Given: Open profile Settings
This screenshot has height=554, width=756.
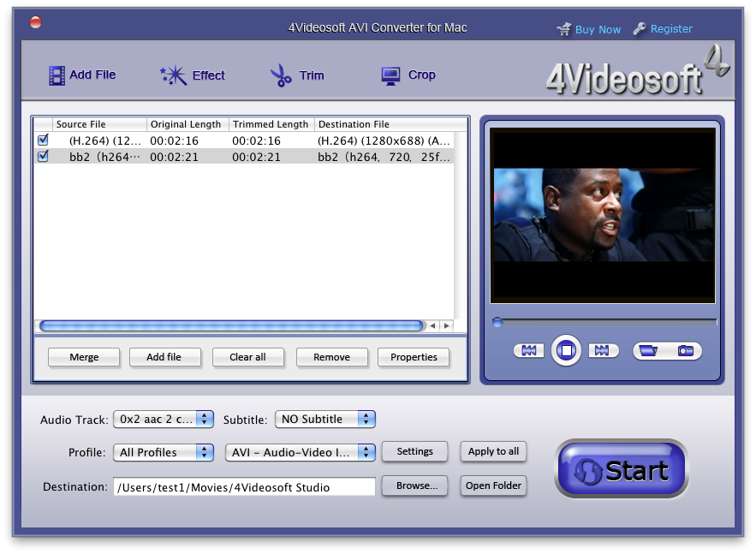Looking at the screenshot, I should tap(414, 451).
